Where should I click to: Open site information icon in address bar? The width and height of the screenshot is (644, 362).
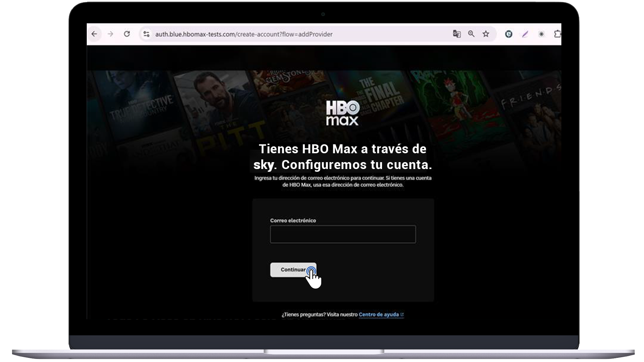point(146,34)
